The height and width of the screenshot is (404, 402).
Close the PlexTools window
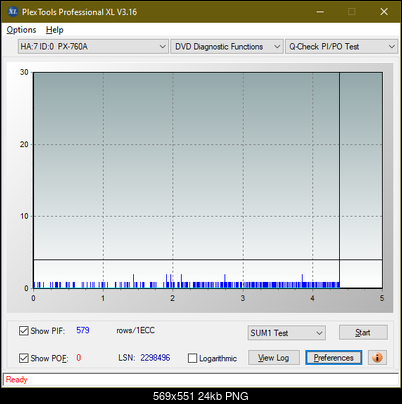384,12
